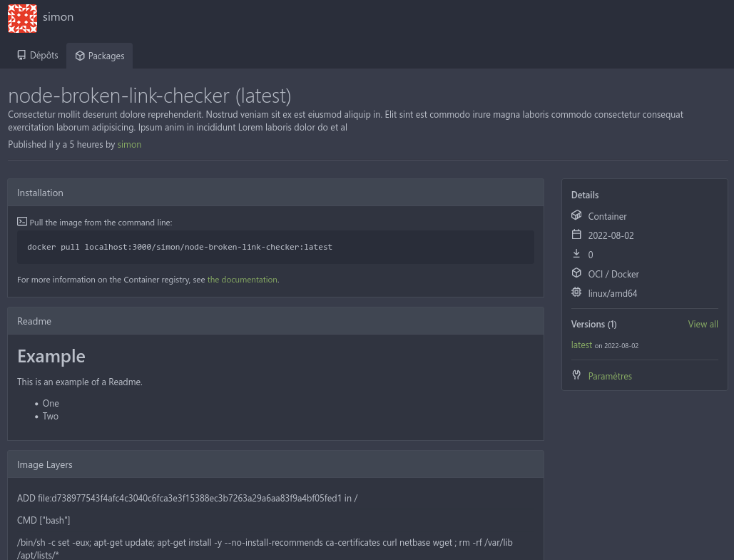Click the download count icon
Image resolution: width=734 pixels, height=560 pixels.
(x=576, y=254)
